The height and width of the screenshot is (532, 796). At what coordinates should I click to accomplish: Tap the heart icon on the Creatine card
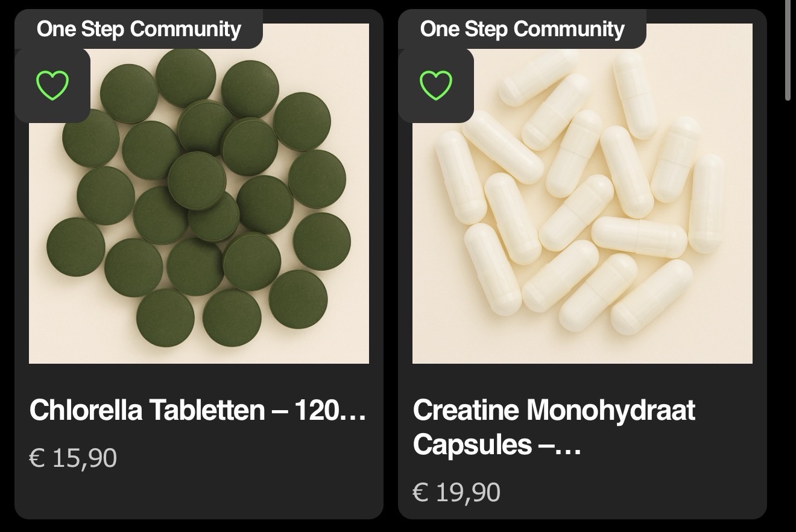click(436, 85)
